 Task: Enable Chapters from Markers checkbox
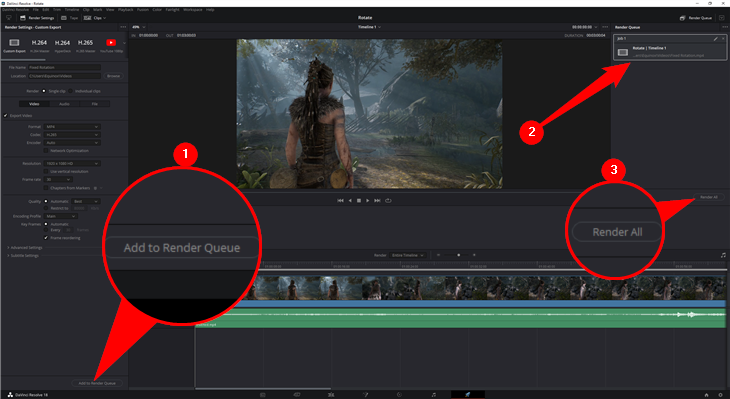click(46, 188)
